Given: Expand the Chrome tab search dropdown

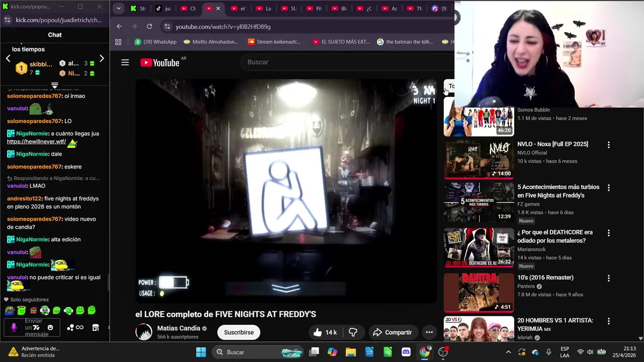Looking at the screenshot, I should (119, 9).
